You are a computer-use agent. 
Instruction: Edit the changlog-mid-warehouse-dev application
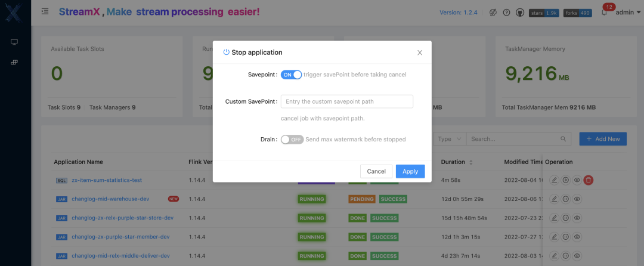pyautogui.click(x=554, y=199)
